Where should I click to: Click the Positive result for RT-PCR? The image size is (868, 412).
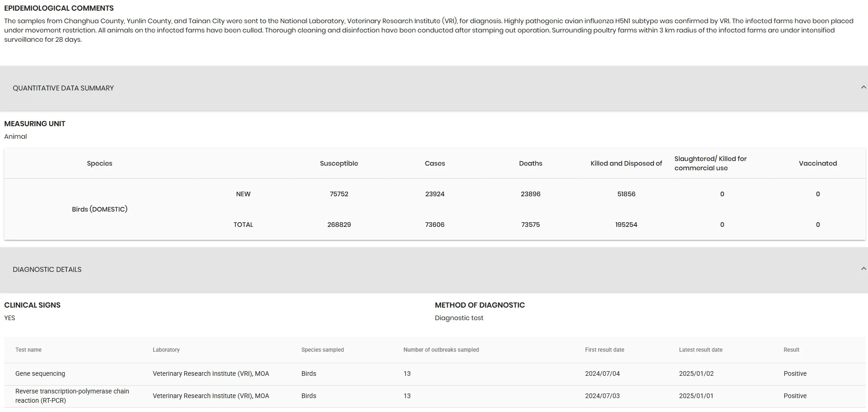coord(795,396)
